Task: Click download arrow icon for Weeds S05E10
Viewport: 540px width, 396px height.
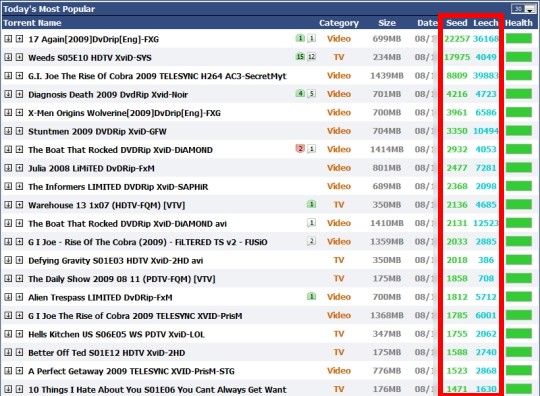Action: click(8, 57)
